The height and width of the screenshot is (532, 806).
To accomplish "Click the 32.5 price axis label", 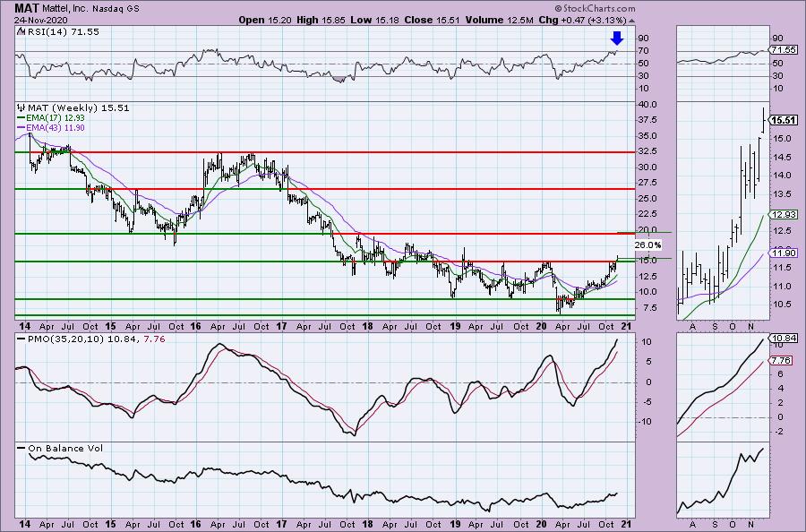I will 647,151.
